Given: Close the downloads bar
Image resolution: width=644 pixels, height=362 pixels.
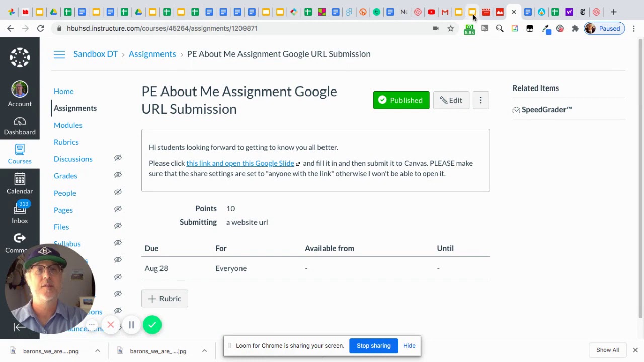Looking at the screenshot, I should pyautogui.click(x=635, y=350).
